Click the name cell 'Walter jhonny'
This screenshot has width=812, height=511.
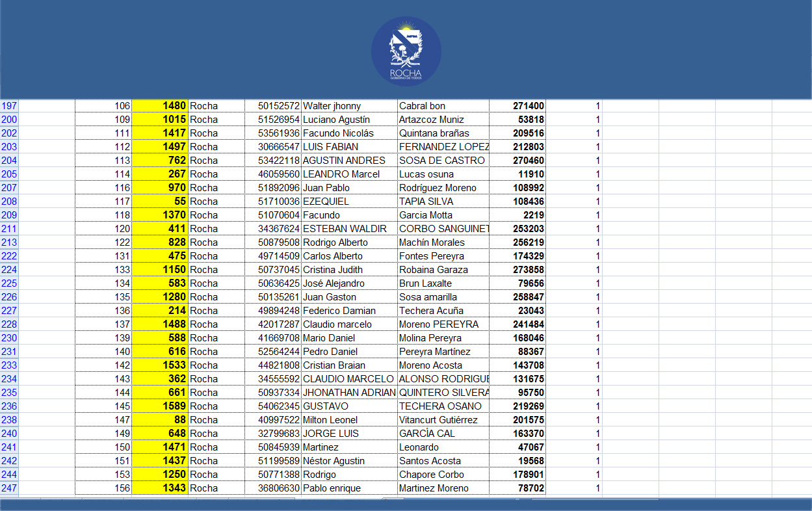(x=350, y=106)
